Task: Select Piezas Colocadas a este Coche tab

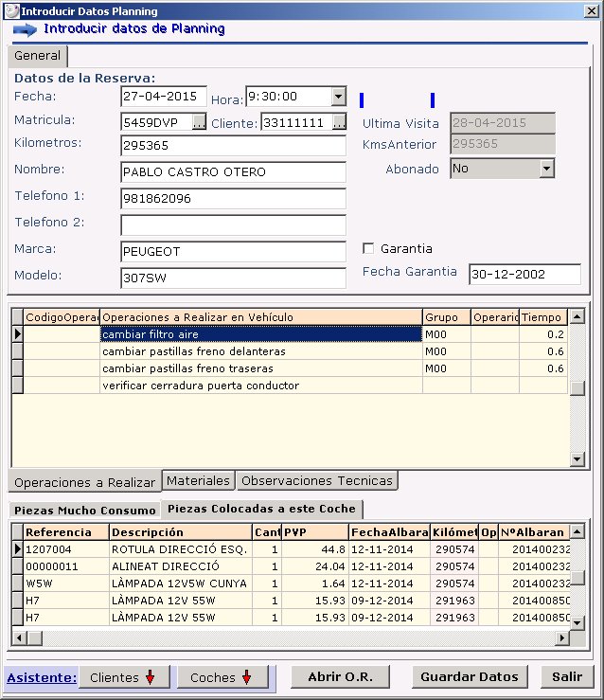Action: pyautogui.click(x=262, y=509)
